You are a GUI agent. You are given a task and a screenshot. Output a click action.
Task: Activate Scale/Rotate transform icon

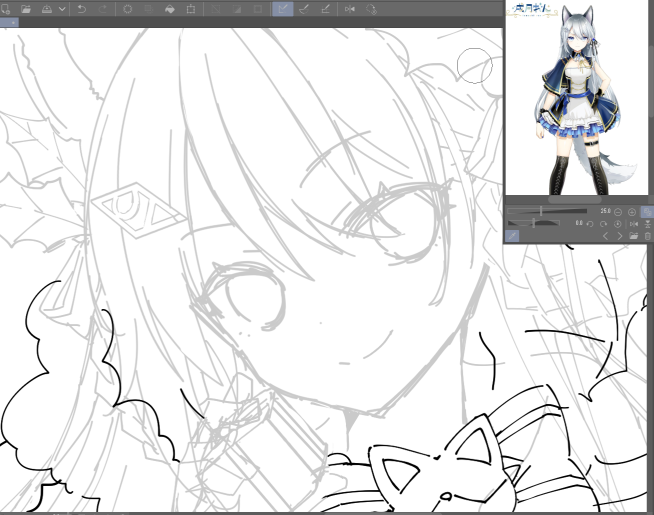pos(191,9)
